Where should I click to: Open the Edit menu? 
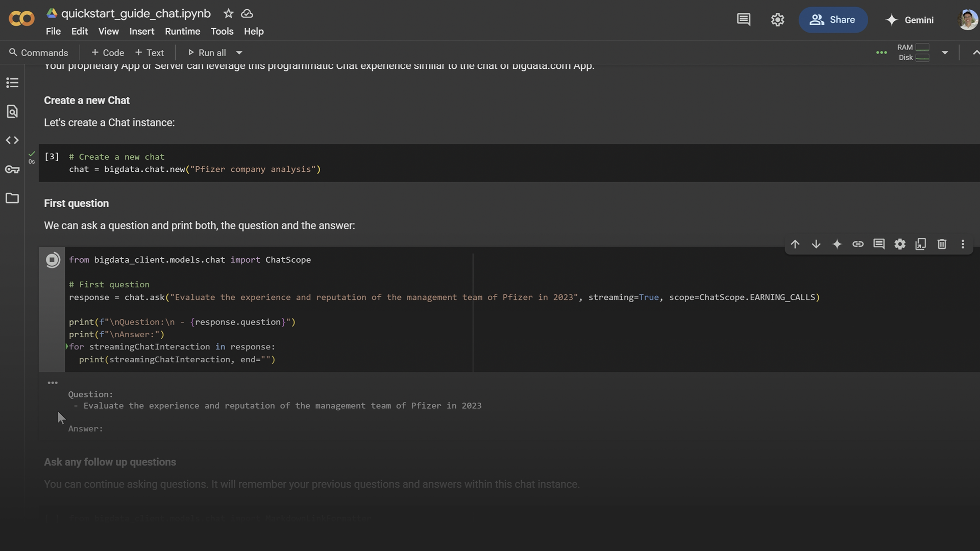79,32
